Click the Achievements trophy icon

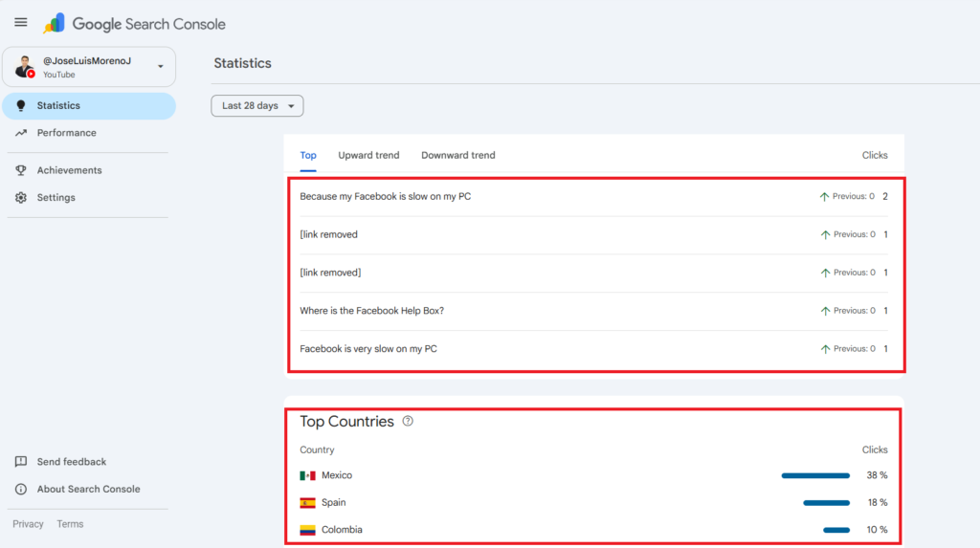click(x=21, y=170)
